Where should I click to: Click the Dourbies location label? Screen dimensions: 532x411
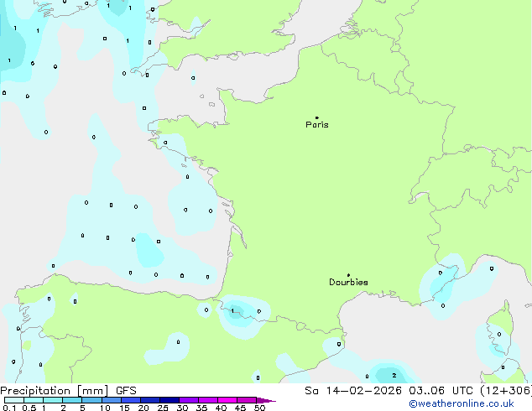click(348, 282)
